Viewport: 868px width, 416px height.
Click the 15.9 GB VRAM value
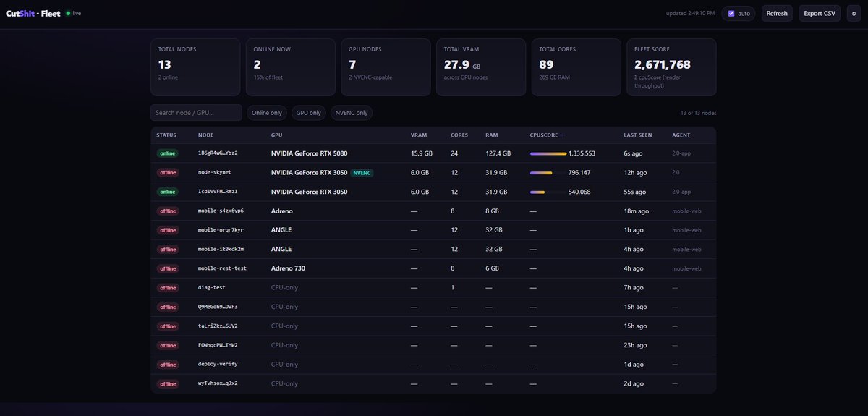(x=422, y=153)
